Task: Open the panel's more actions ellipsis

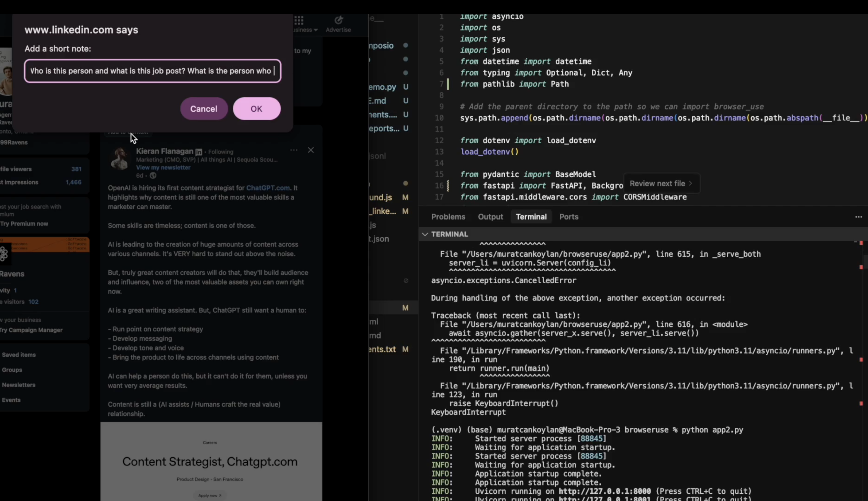Action: [x=858, y=217]
